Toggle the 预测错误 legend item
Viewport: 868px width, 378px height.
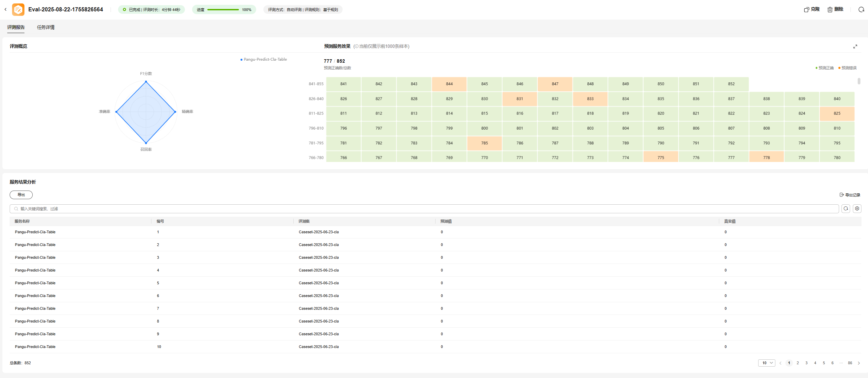point(847,68)
